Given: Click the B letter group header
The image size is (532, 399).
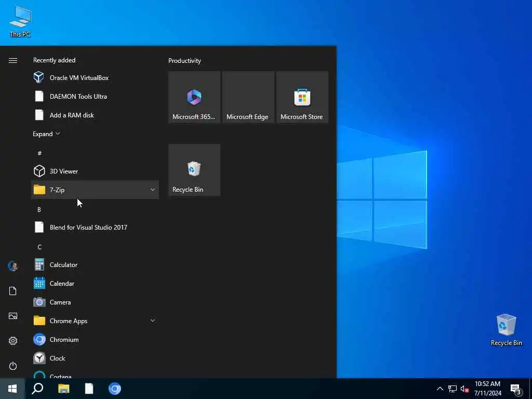Looking at the screenshot, I should click(x=39, y=209).
